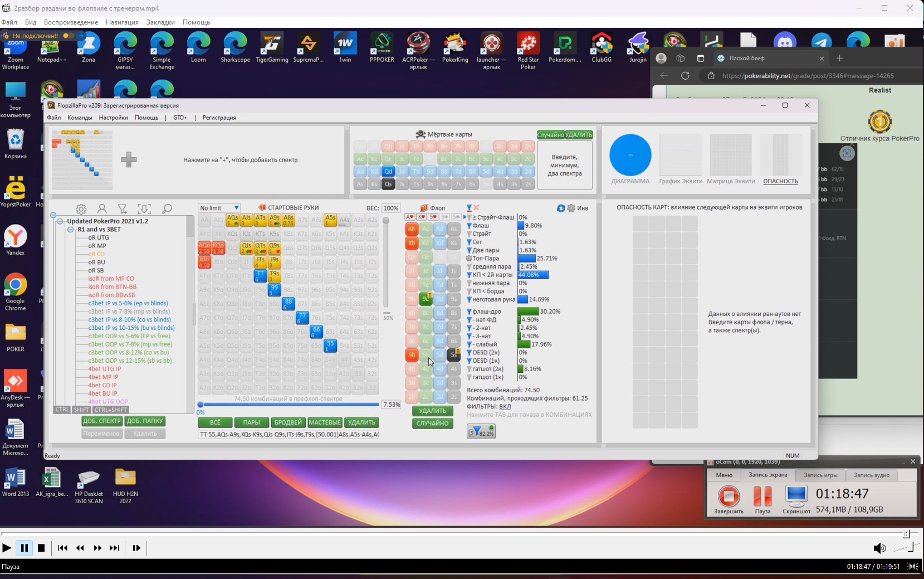Click the range percentage slider handle
This screenshot has height=579, width=924.
tap(201, 405)
